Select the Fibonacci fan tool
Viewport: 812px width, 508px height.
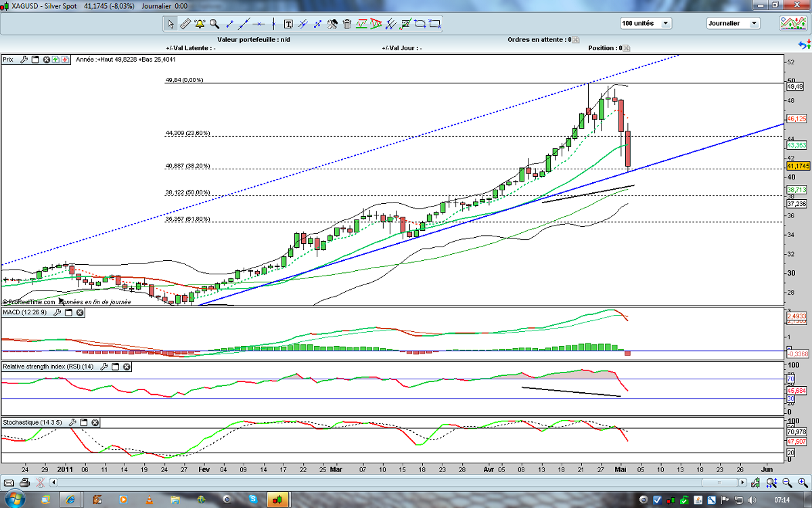tap(376, 24)
